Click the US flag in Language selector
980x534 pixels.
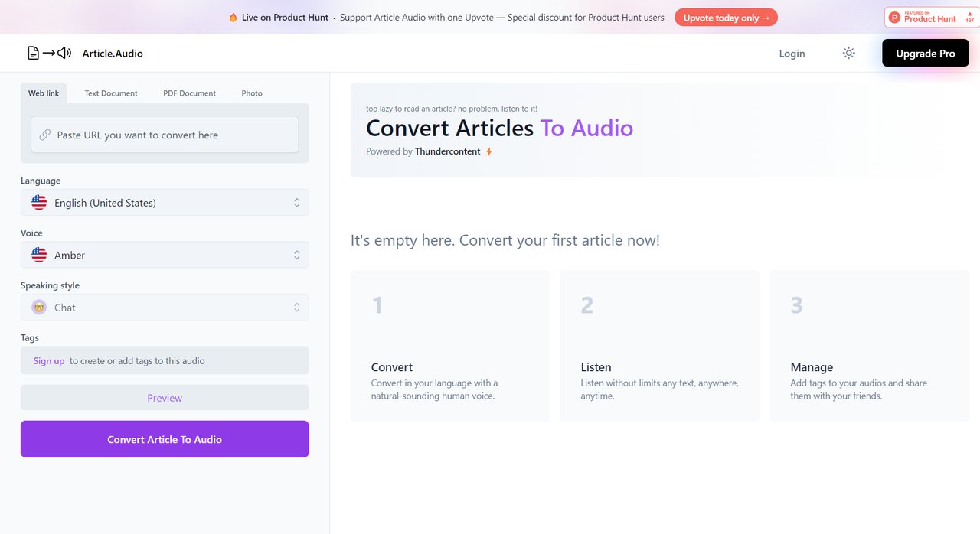click(39, 203)
